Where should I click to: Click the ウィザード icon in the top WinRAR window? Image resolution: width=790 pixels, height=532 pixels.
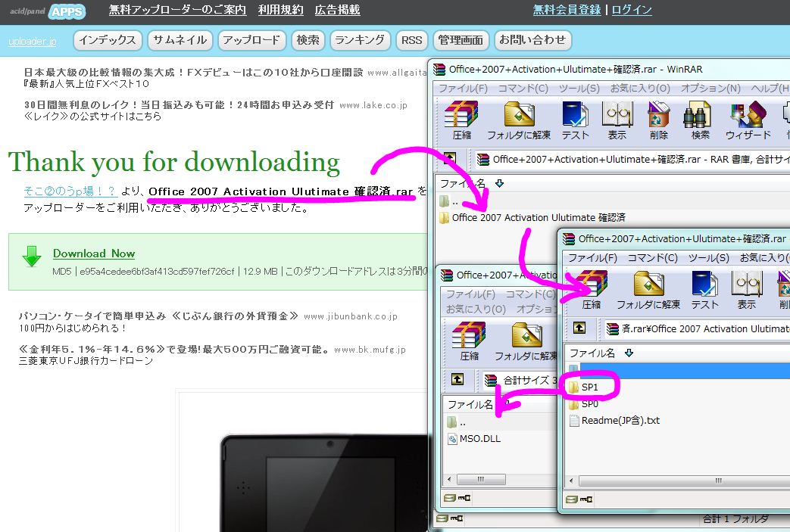click(x=748, y=120)
